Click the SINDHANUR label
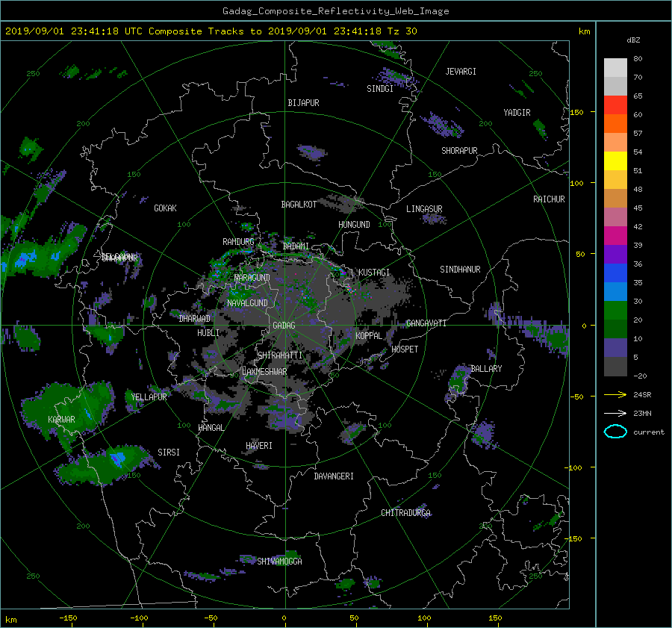The image size is (672, 628). point(460,270)
